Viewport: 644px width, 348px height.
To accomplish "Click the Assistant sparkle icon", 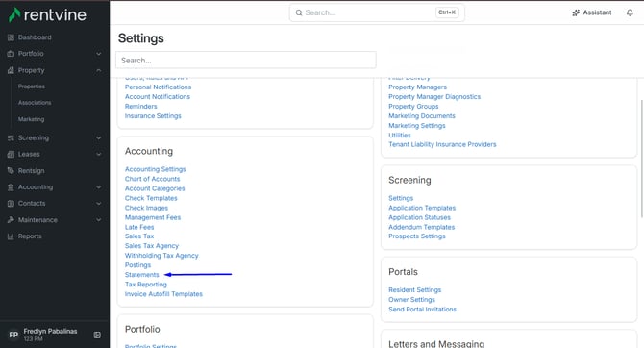I will 576,12.
